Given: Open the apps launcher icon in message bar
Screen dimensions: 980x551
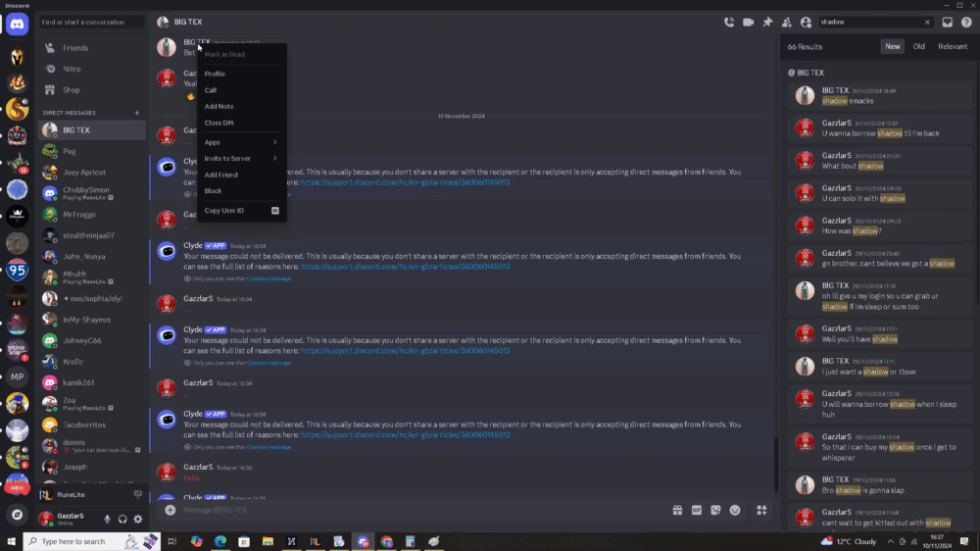Looking at the screenshot, I should point(761,511).
